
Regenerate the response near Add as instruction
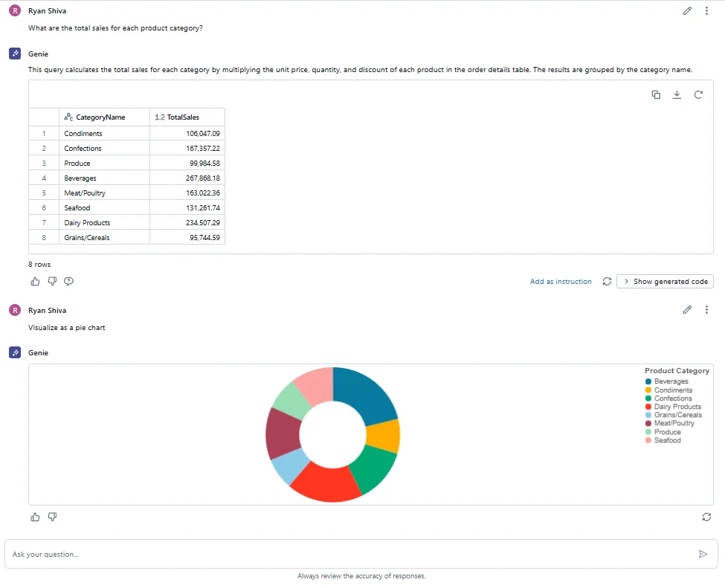[607, 281]
